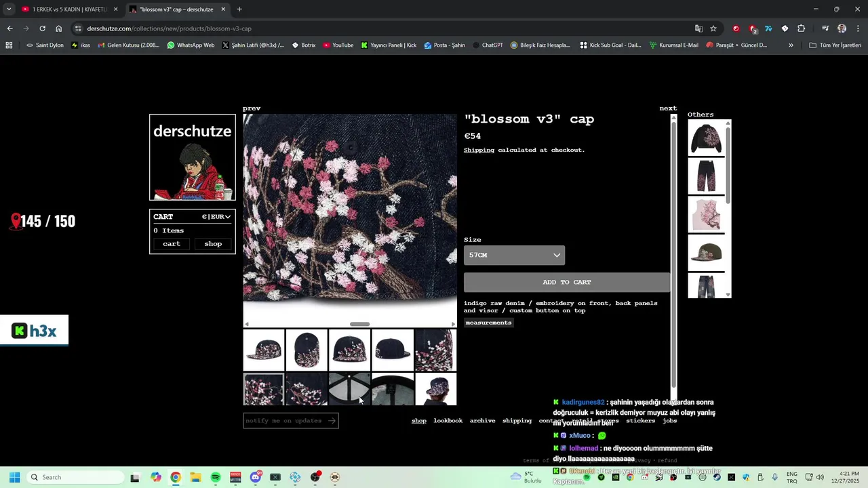Click the translate page icon in address bar
Screen dimensions: 868x488
pos(698,28)
